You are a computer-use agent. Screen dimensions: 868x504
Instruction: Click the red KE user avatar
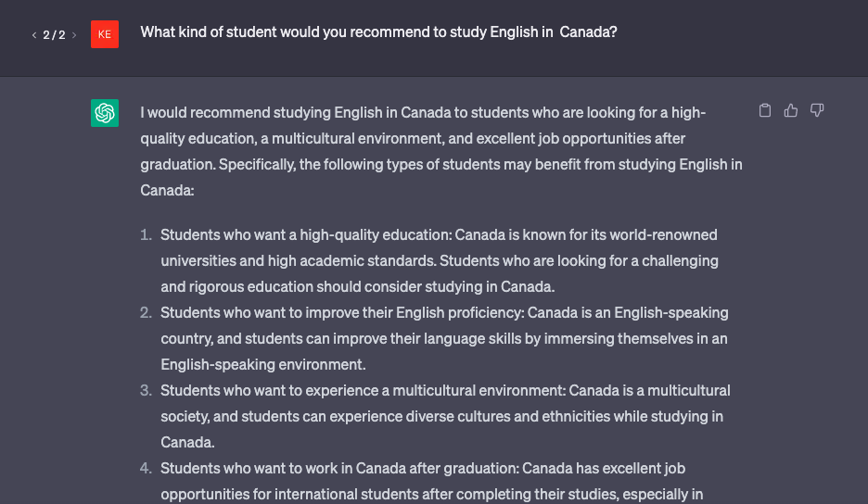(105, 34)
